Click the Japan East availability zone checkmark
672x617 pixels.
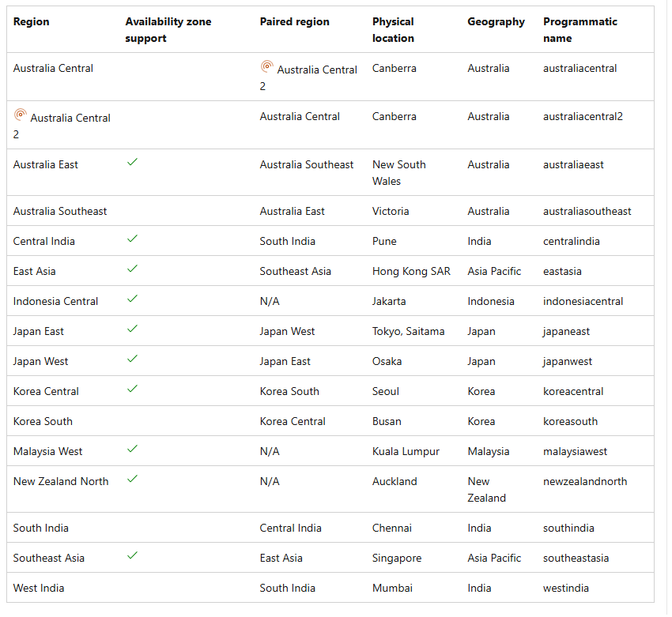(133, 329)
